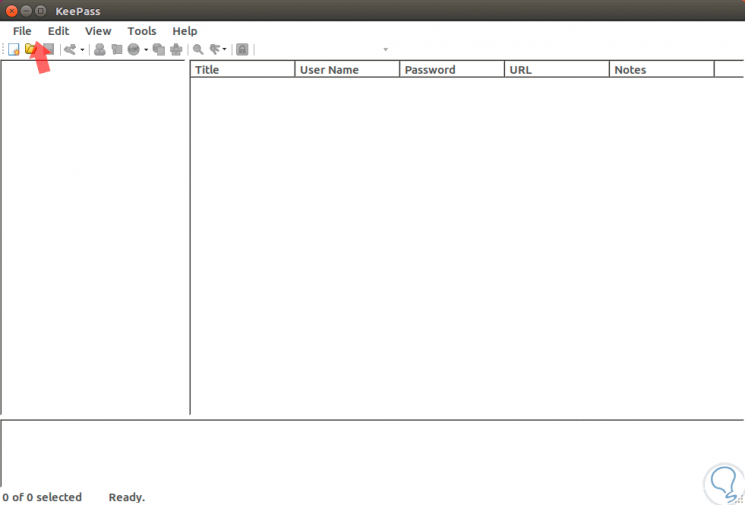The width and height of the screenshot is (745, 505).
Task: Click the Open URL globe icon
Action: [x=134, y=49]
